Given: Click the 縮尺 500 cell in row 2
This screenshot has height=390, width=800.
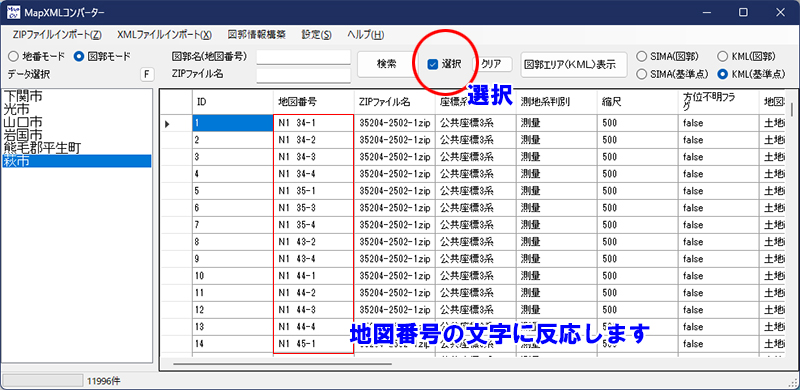Looking at the screenshot, I should point(638,140).
